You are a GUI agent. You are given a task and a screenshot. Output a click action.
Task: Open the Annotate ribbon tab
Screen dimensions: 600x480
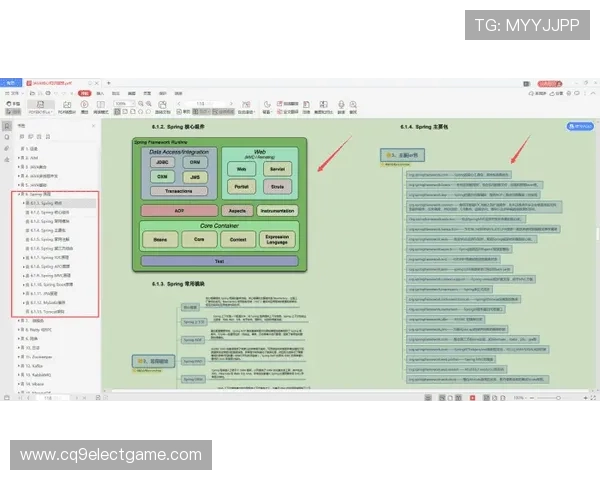(x=116, y=93)
